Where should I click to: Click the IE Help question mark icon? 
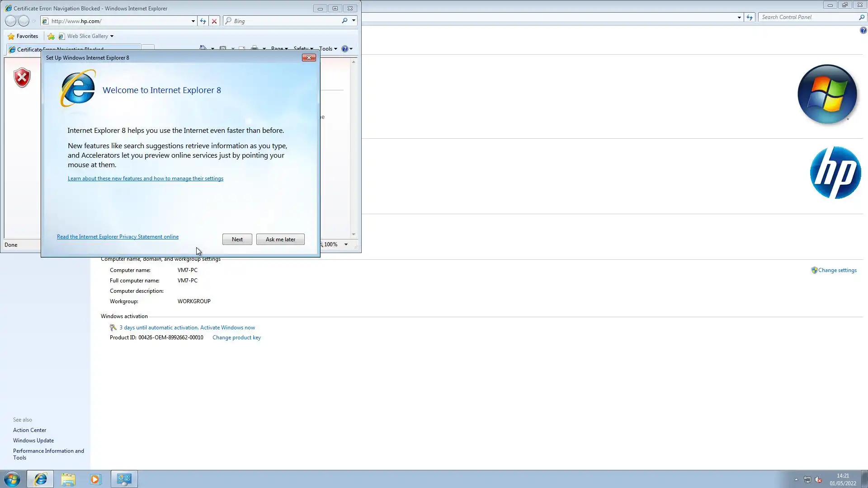pyautogui.click(x=344, y=49)
